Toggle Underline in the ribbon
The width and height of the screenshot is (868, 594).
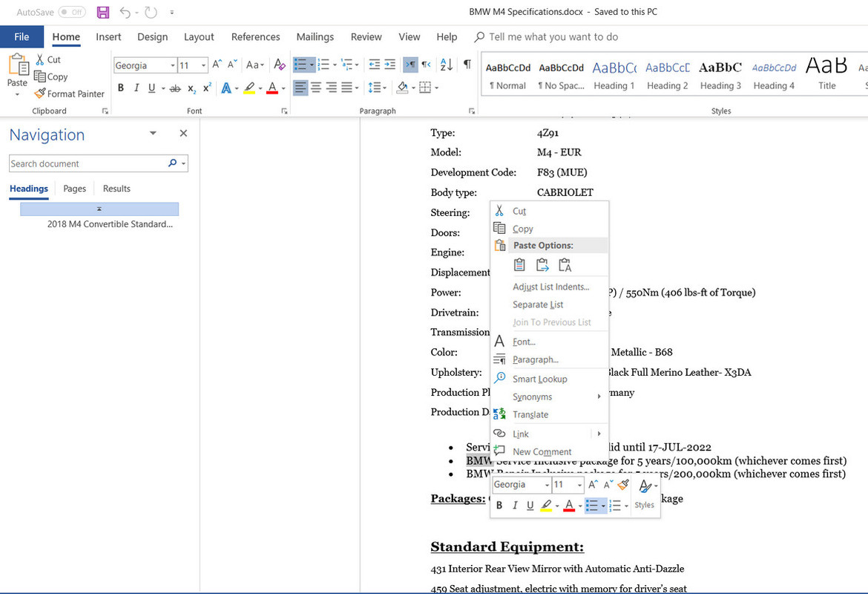pyautogui.click(x=151, y=88)
